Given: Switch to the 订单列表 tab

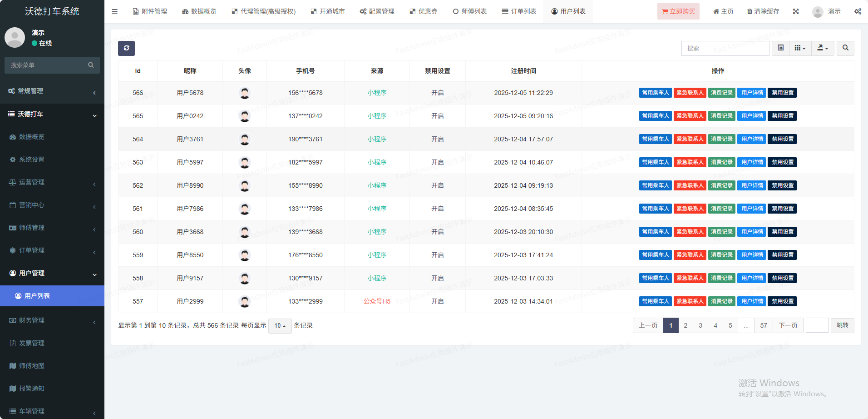Looking at the screenshot, I should point(519,11).
